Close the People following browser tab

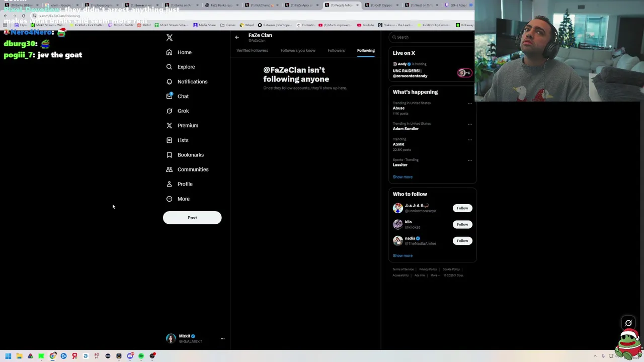[x=357, y=5]
